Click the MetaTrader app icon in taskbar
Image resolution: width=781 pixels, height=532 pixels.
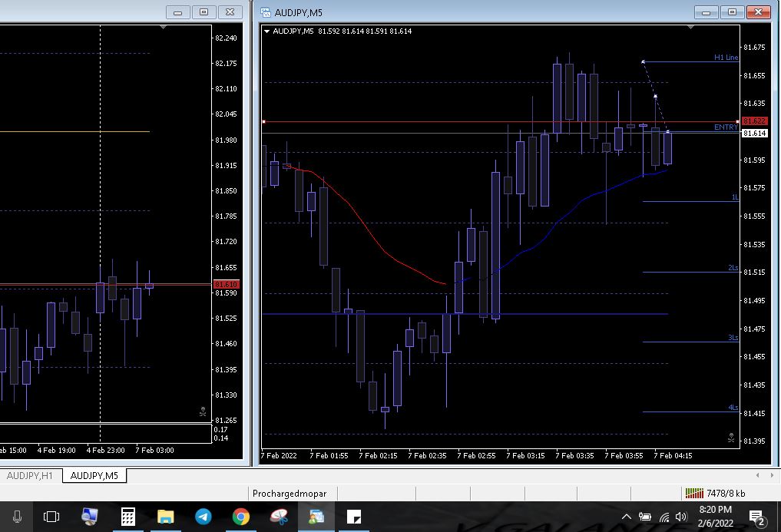click(x=316, y=517)
